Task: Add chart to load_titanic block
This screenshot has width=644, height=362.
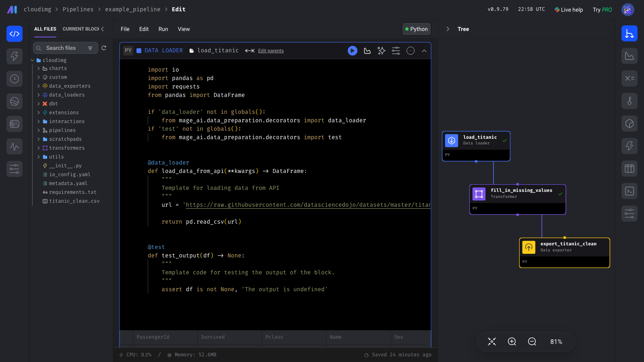Action: point(367,51)
